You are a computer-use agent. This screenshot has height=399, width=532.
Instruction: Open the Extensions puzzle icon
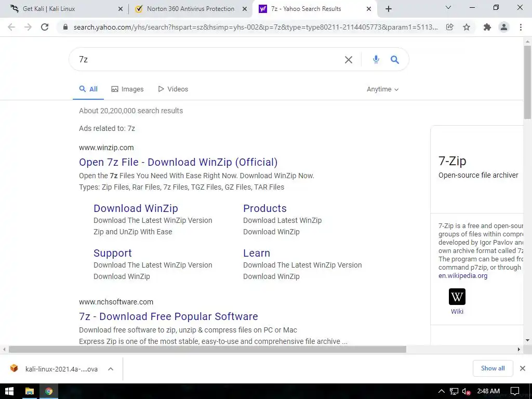click(x=487, y=27)
